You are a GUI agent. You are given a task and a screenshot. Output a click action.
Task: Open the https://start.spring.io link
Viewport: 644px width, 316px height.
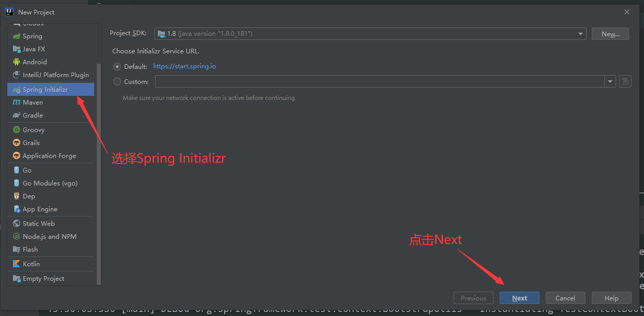(185, 66)
